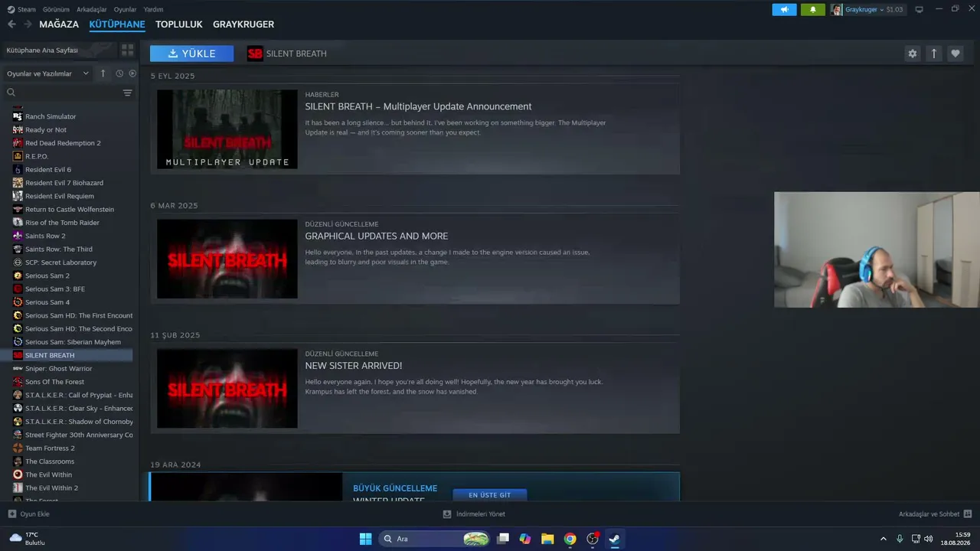The image size is (980, 551).
Task: Select Red Dead Redemption 2 in library
Action: coord(63,143)
